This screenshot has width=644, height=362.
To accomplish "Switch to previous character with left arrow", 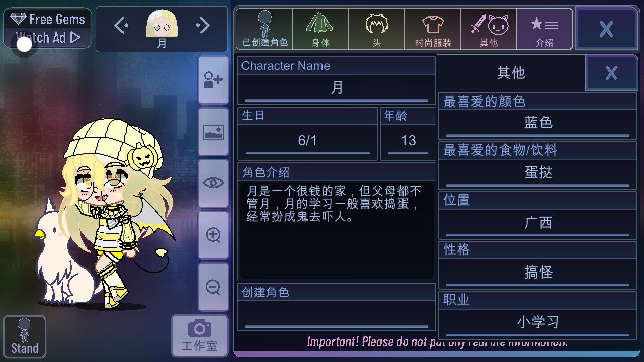I will coord(121,25).
